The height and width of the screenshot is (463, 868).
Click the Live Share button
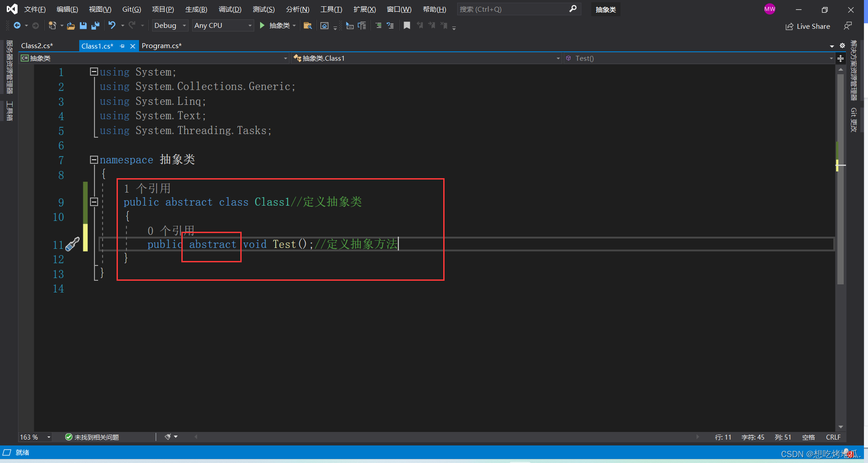(808, 26)
